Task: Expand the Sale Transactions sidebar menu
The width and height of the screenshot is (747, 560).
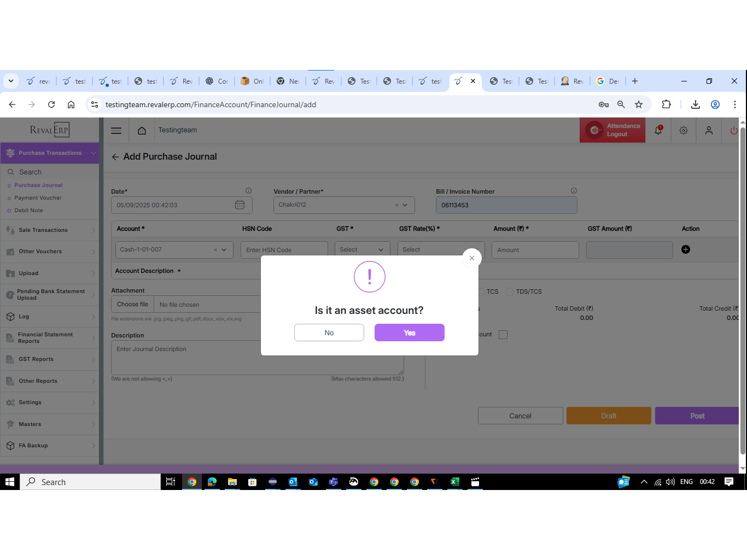Action: tap(49, 230)
